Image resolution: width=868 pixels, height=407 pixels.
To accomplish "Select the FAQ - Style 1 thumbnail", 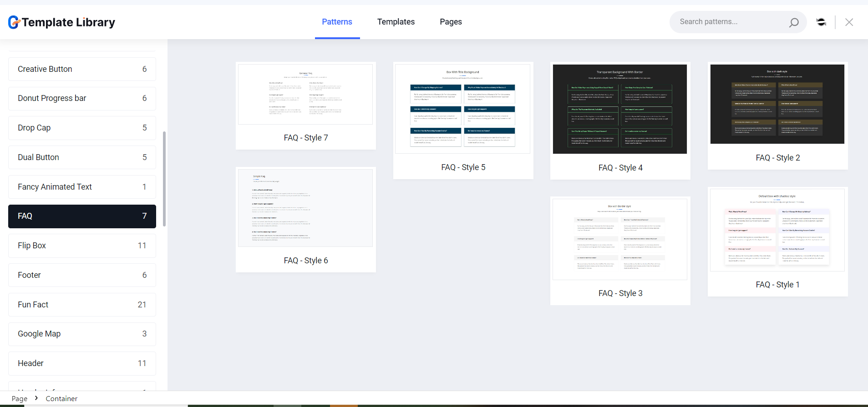I will [777, 230].
